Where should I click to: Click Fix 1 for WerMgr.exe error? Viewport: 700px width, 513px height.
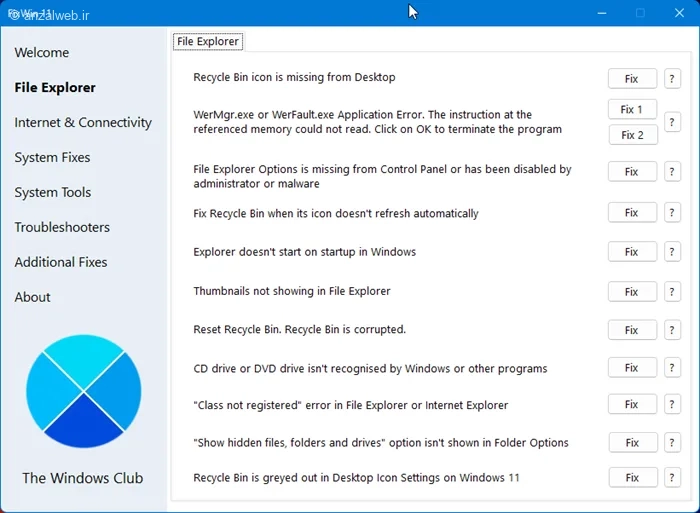(632, 109)
